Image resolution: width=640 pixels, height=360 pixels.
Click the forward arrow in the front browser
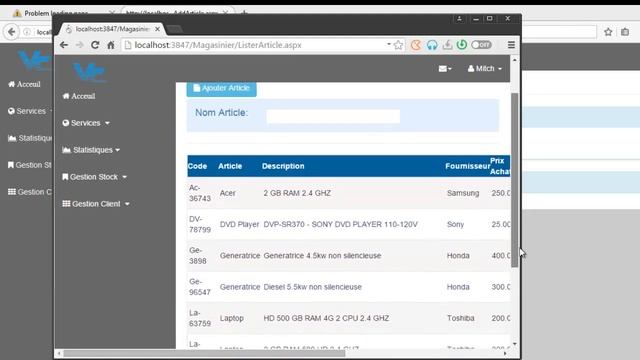point(80,45)
